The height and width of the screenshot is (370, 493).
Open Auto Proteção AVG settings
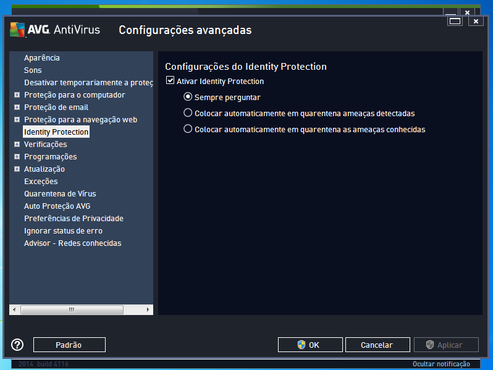(x=57, y=206)
